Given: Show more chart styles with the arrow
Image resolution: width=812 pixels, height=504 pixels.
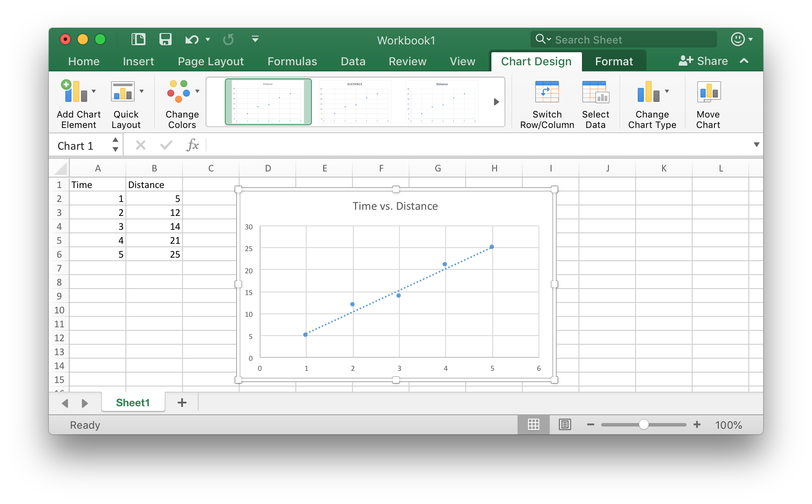Looking at the screenshot, I should click(496, 102).
